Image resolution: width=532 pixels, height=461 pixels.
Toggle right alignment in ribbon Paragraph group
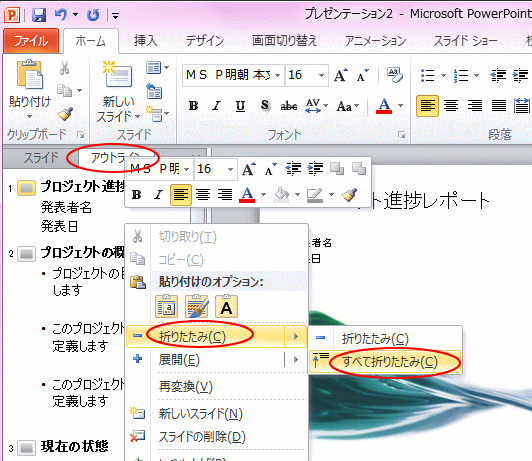point(475,106)
